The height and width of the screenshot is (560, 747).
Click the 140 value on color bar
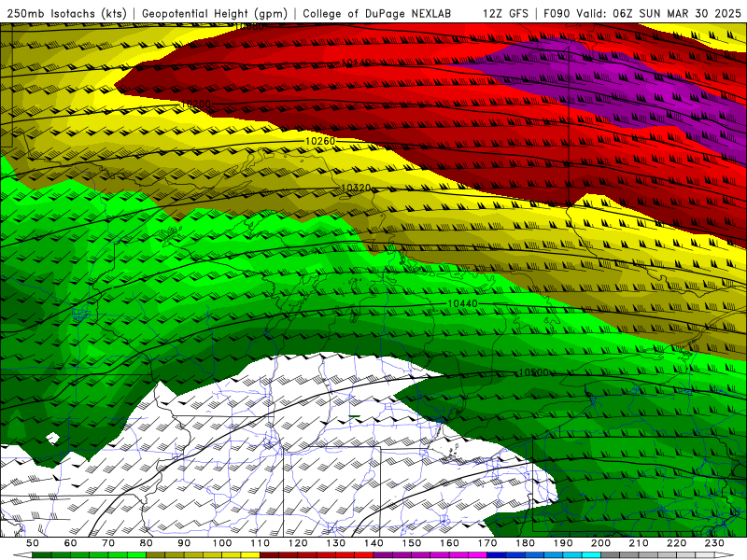click(373, 543)
